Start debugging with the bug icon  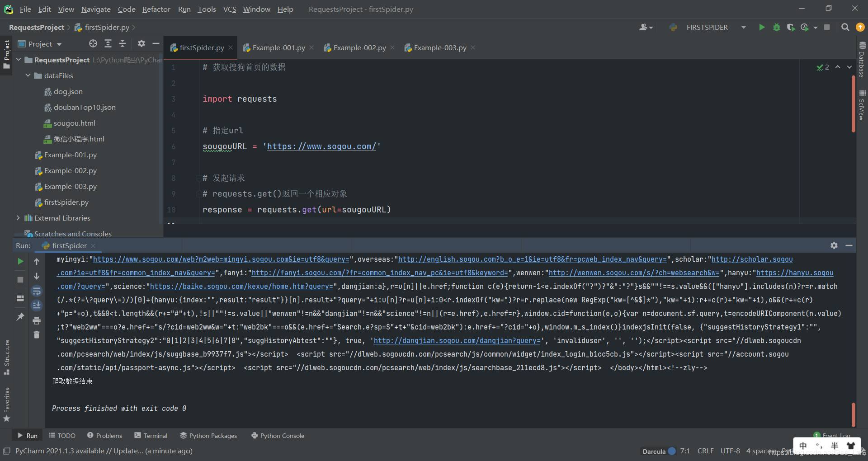(776, 28)
